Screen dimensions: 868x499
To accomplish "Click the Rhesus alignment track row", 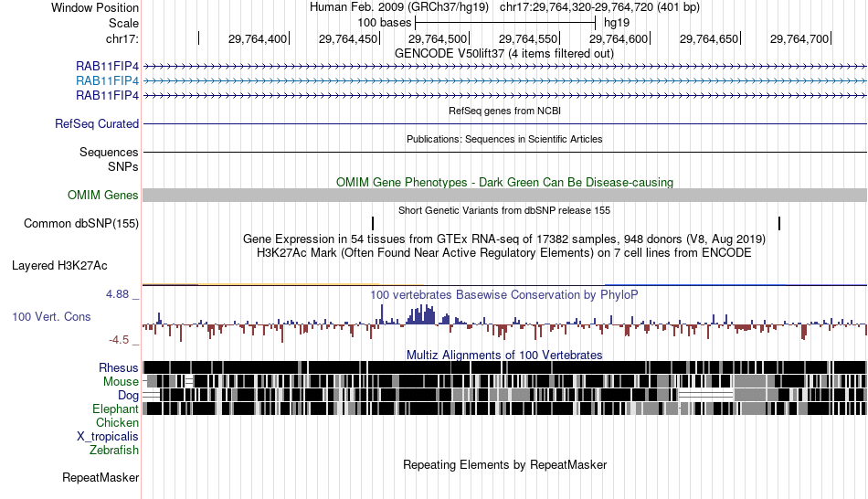I will pyautogui.click(x=505, y=367).
